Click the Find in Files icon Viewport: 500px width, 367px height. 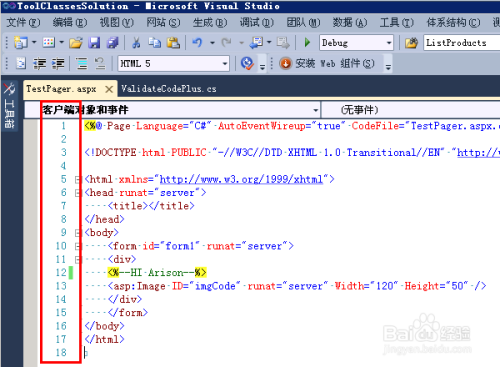411,43
